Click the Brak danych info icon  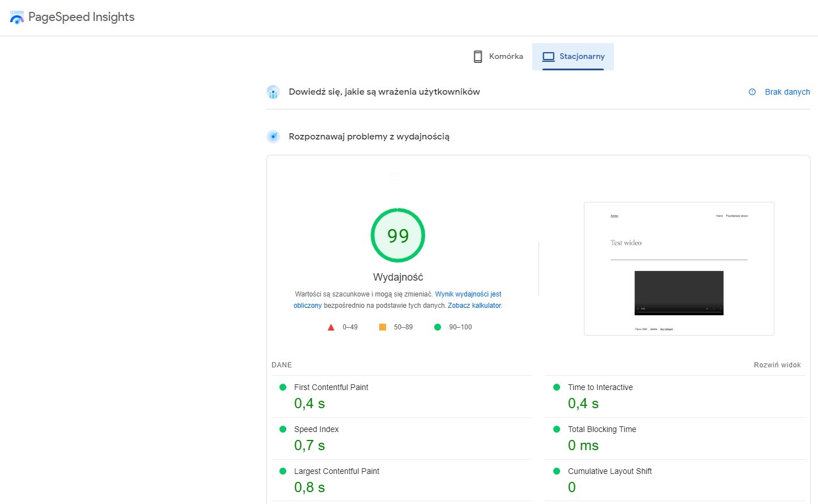tap(752, 92)
